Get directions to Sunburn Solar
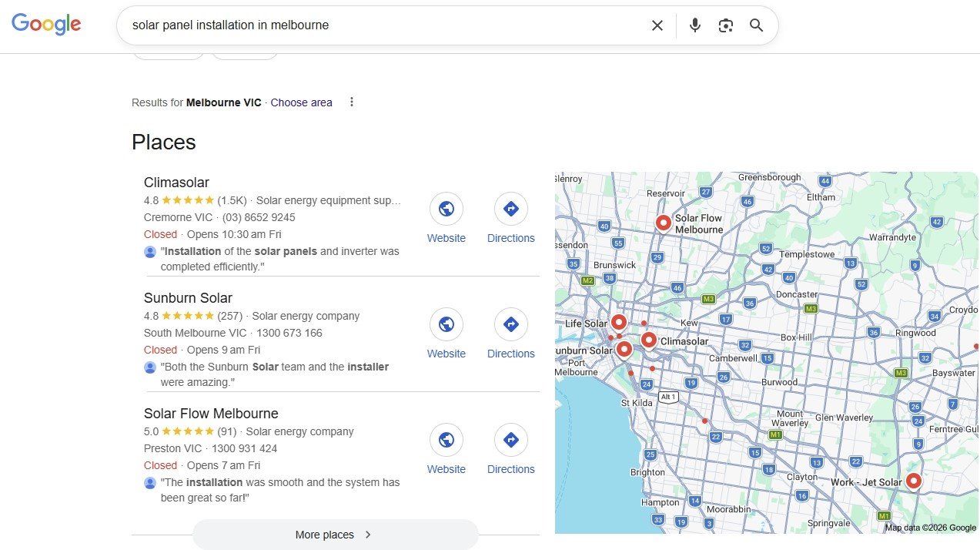 510,324
